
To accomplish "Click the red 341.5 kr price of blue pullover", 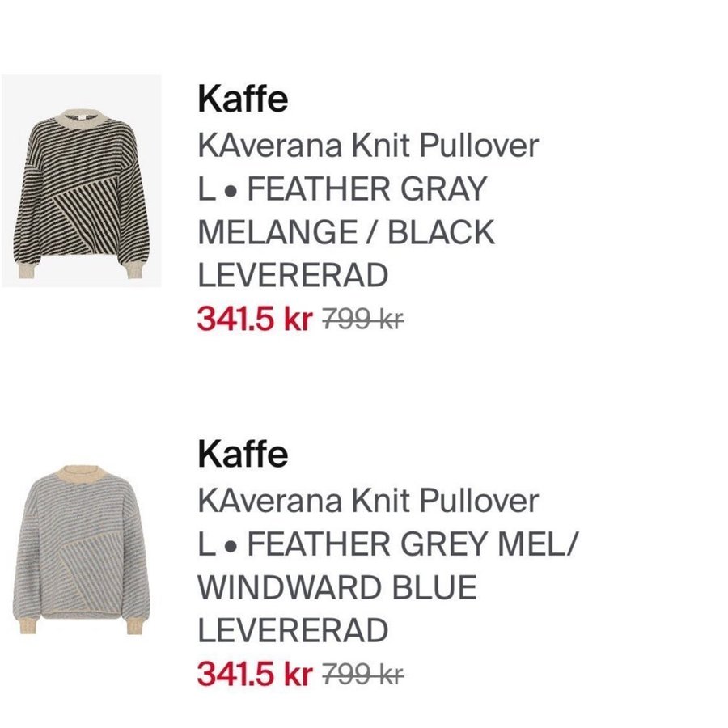I will coord(254,673).
